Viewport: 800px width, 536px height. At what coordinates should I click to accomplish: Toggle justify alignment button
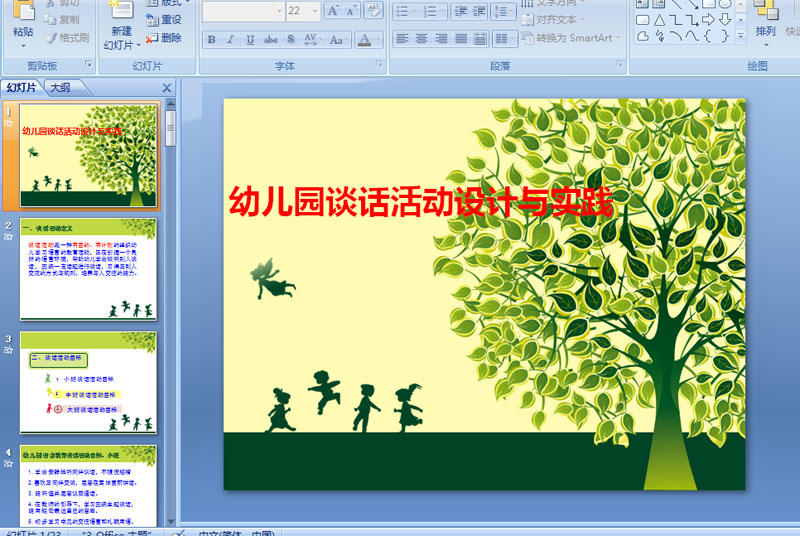coord(461,38)
